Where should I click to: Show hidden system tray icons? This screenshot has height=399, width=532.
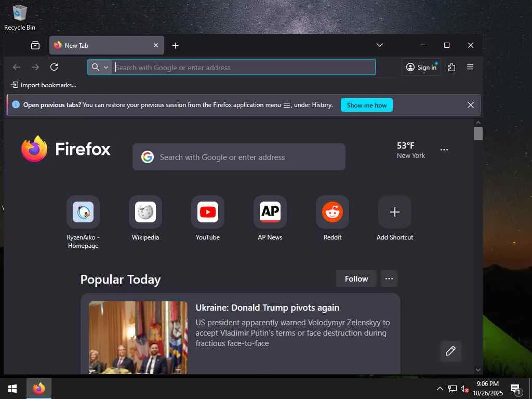pos(440,389)
